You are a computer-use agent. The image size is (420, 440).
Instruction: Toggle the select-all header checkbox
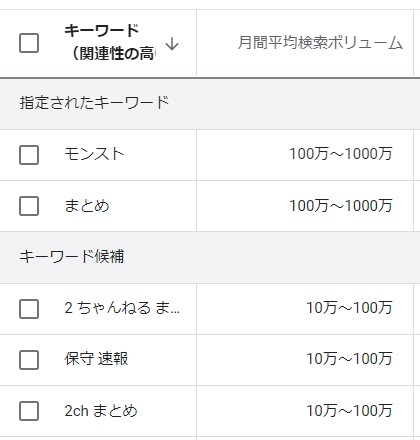pos(29,43)
